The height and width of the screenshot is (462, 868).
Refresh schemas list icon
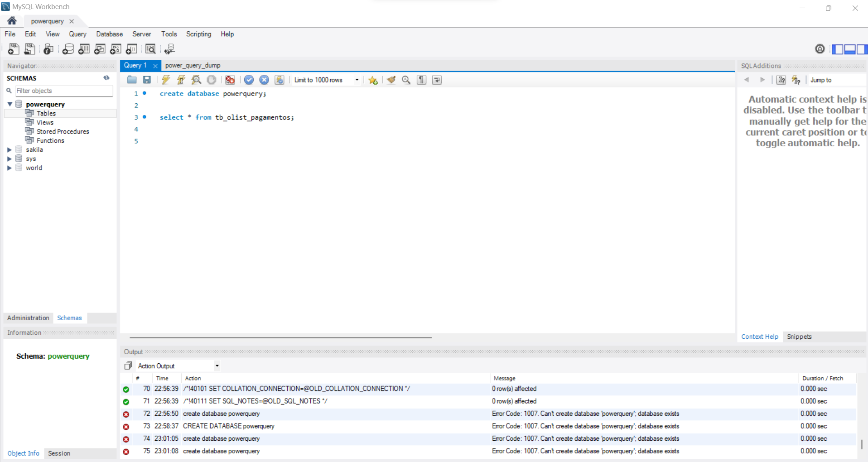[x=106, y=78]
